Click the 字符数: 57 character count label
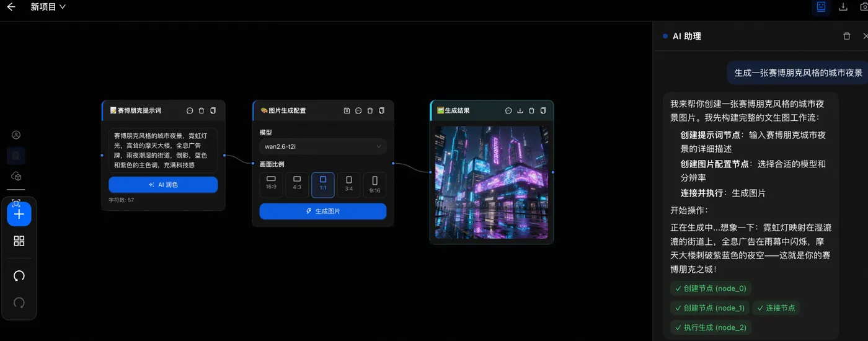The width and height of the screenshot is (868, 341). pos(122,200)
